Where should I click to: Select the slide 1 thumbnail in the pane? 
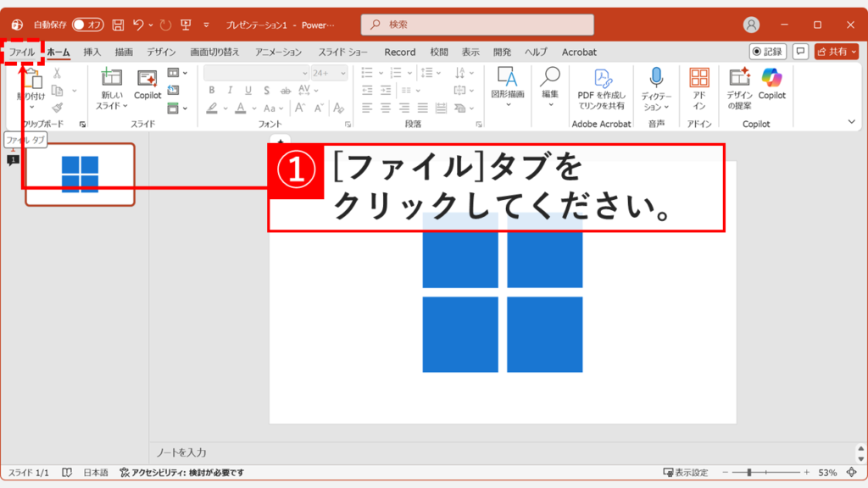[79, 174]
